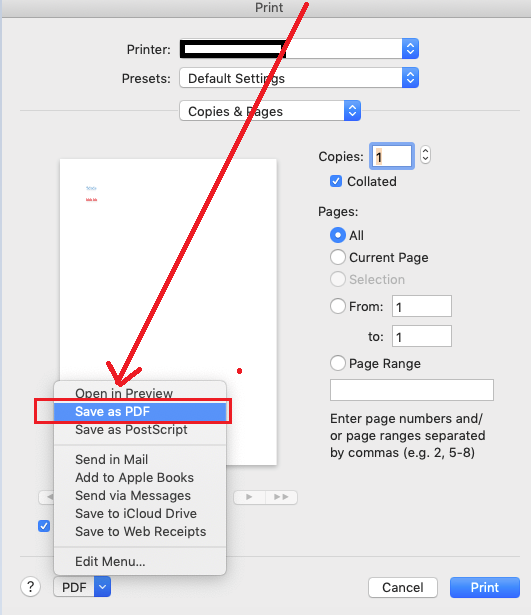Go to next page preview arrow

pos(249,497)
